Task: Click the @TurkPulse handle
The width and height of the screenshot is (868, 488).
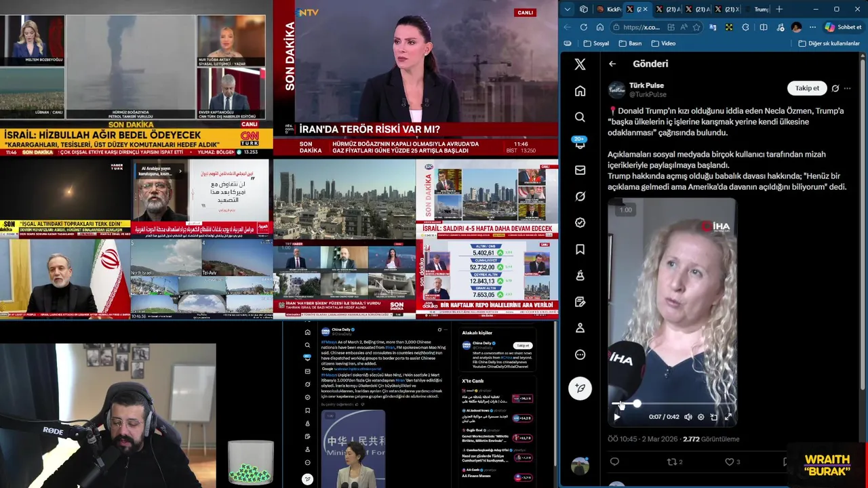Action: click(x=648, y=95)
